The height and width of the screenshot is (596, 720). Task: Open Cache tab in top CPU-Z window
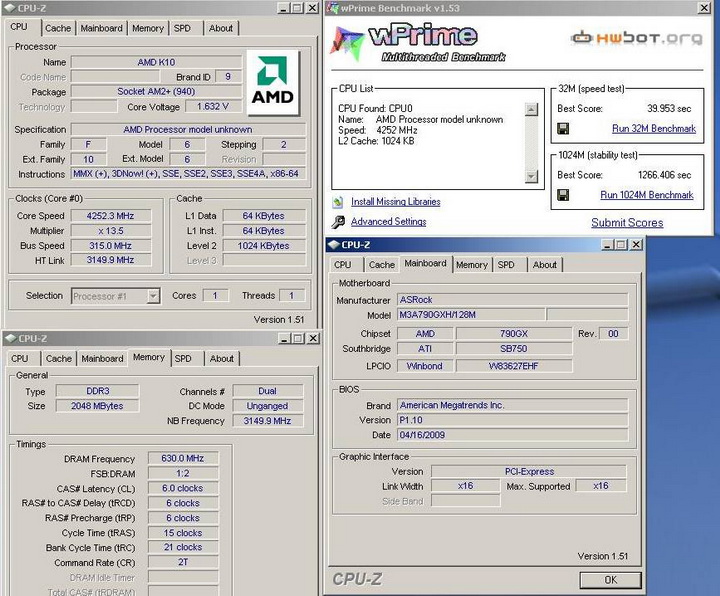coord(58,28)
